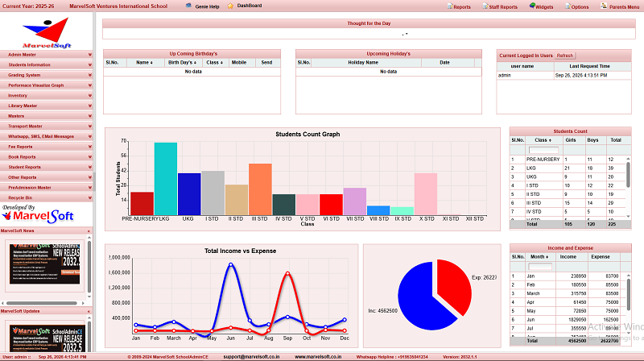Open the Book Reports section

pyautogui.click(x=47, y=156)
